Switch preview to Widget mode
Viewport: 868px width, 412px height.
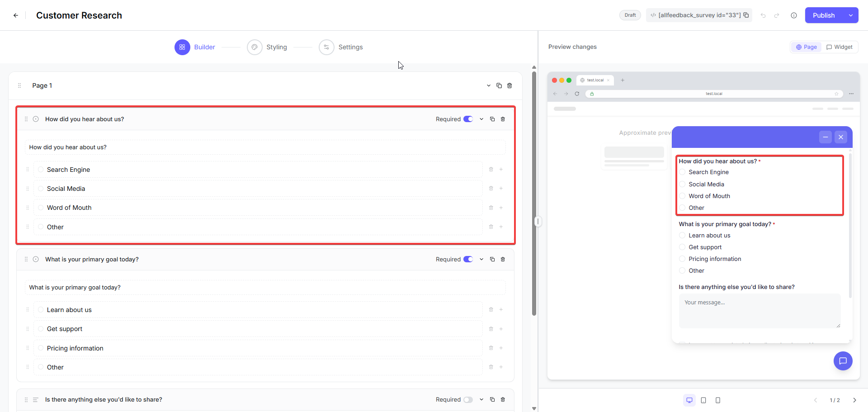(x=839, y=47)
